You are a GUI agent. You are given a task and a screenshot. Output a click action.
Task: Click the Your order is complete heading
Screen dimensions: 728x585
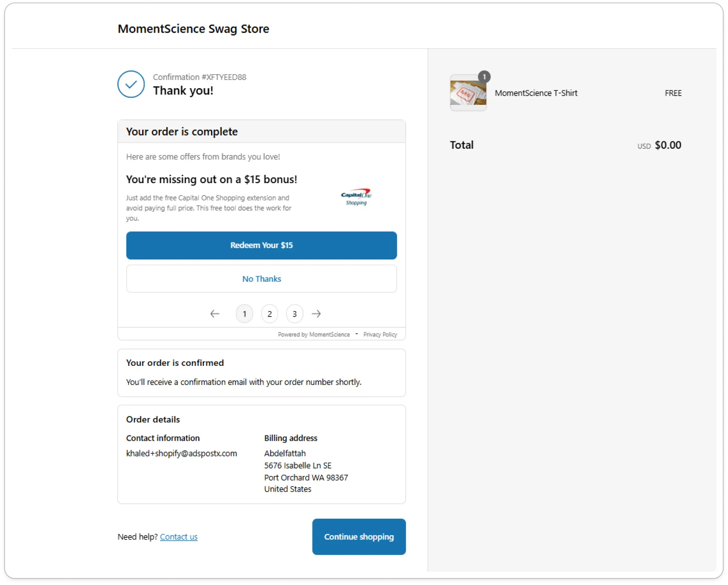click(182, 132)
